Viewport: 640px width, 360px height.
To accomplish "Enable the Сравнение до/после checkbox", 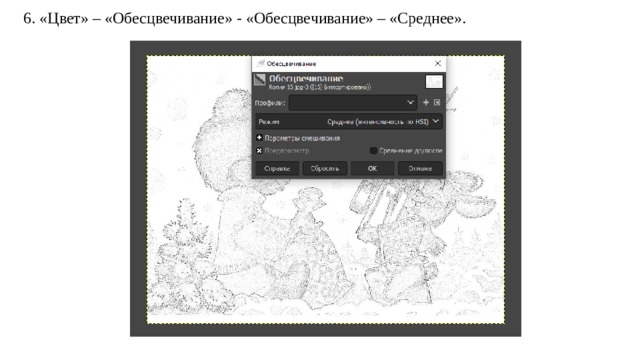I will 373,151.
